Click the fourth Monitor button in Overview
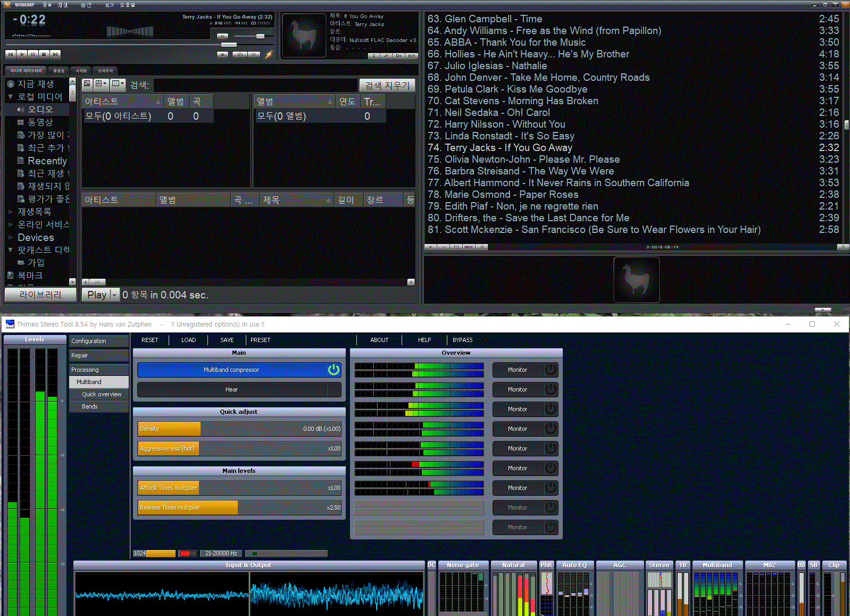 tap(518, 429)
